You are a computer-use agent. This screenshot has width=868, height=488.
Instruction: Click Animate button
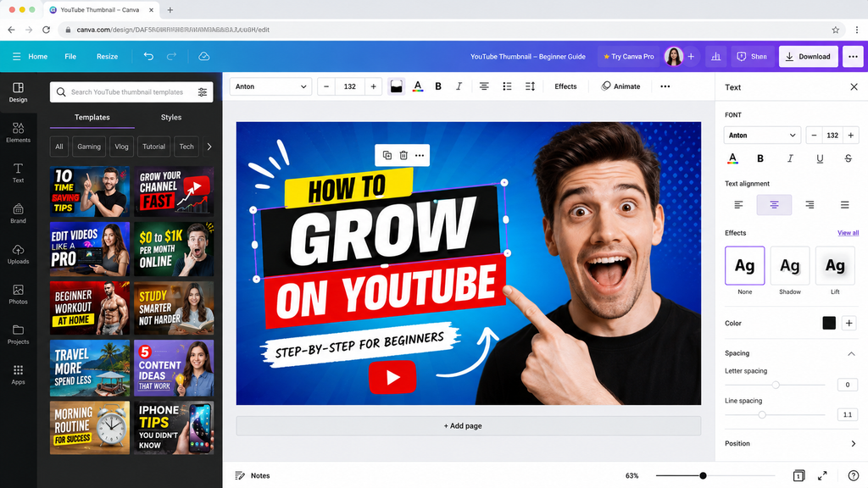point(620,86)
